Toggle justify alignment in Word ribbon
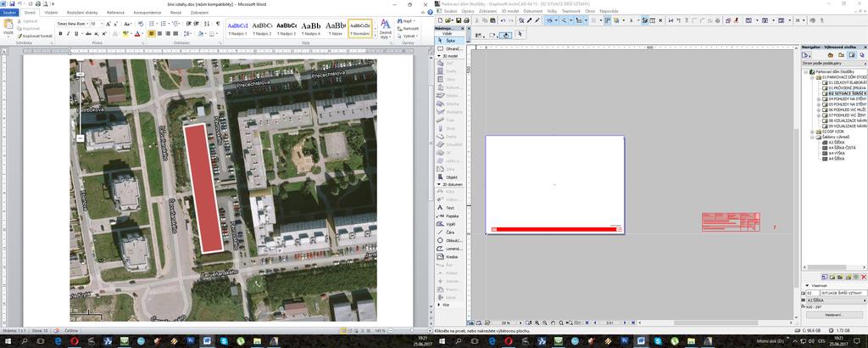Viewport: 868px width, 348px height. [175, 34]
